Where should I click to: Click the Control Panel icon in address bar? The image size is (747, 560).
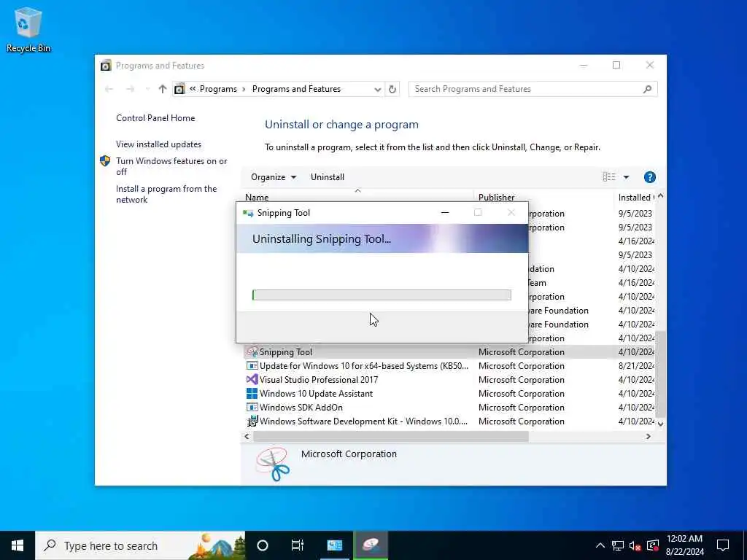click(x=179, y=89)
